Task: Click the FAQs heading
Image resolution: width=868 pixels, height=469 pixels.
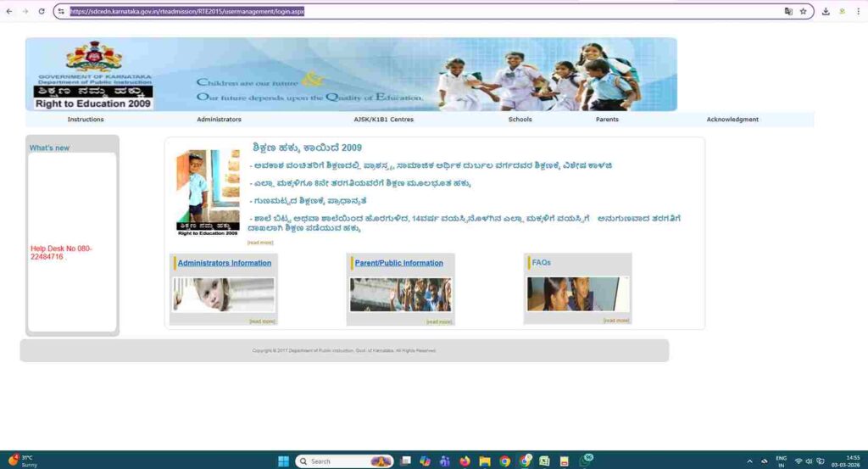Action: pos(541,262)
